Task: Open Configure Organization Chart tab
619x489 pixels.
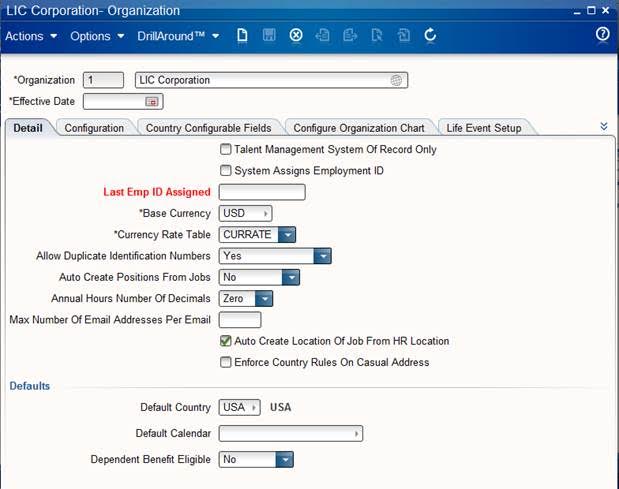Action: [359, 128]
